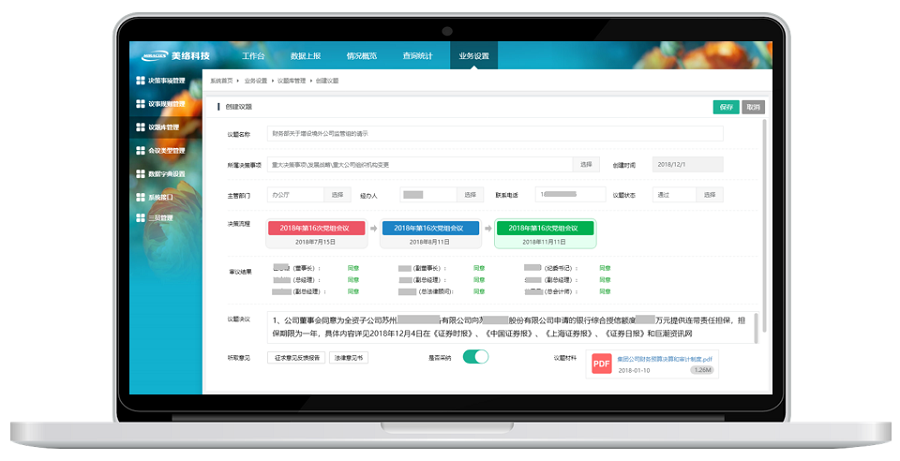Open the 查询统计 top navigation tab
Image resolution: width=900 pixels, height=461 pixels.
coord(417,56)
